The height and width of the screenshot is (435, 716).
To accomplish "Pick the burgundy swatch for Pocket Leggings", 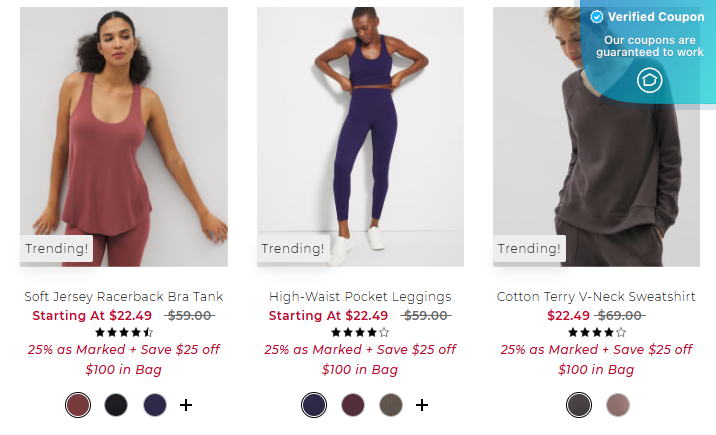I will coord(353,405).
